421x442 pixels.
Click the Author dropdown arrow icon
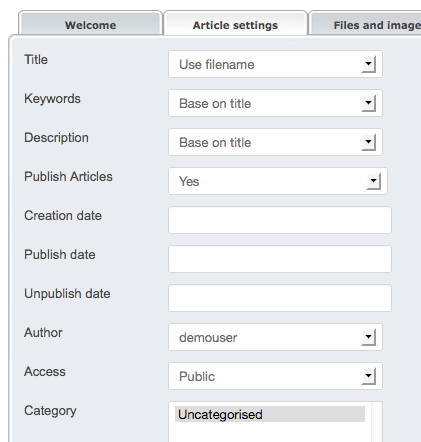pos(369,337)
